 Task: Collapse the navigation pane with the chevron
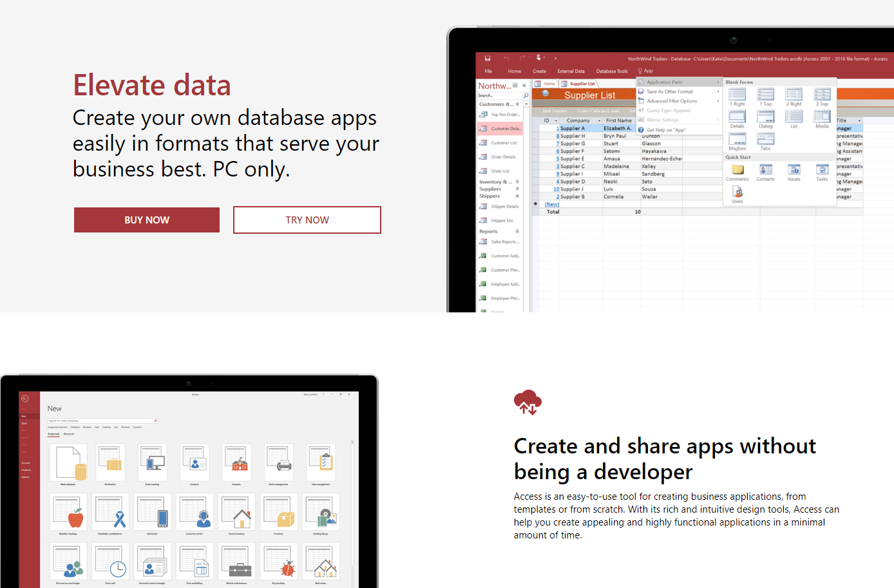[524, 85]
